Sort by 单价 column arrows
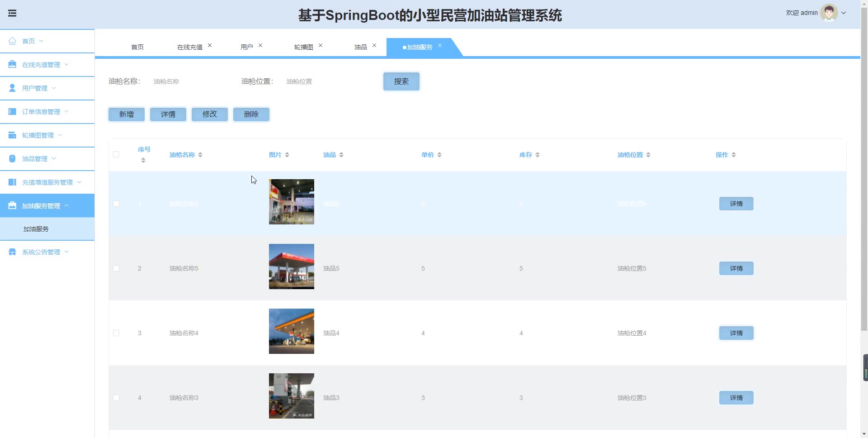 (x=439, y=155)
